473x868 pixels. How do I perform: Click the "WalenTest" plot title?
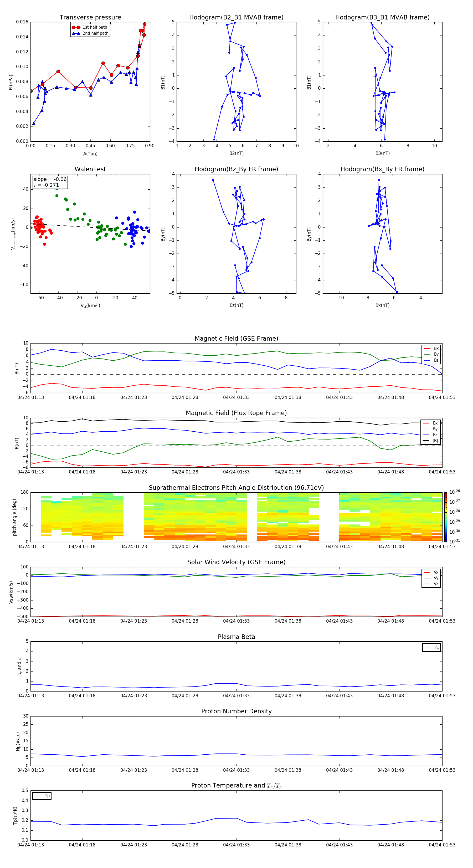point(90,169)
